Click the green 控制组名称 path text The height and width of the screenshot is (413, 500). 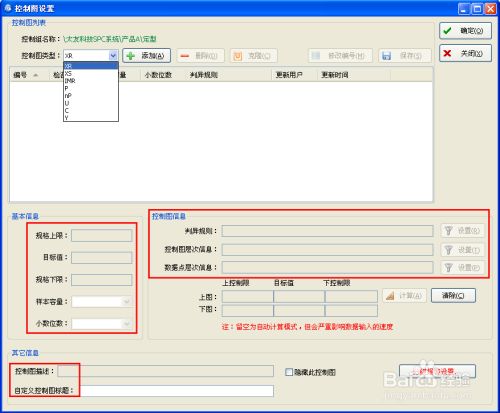pos(110,39)
